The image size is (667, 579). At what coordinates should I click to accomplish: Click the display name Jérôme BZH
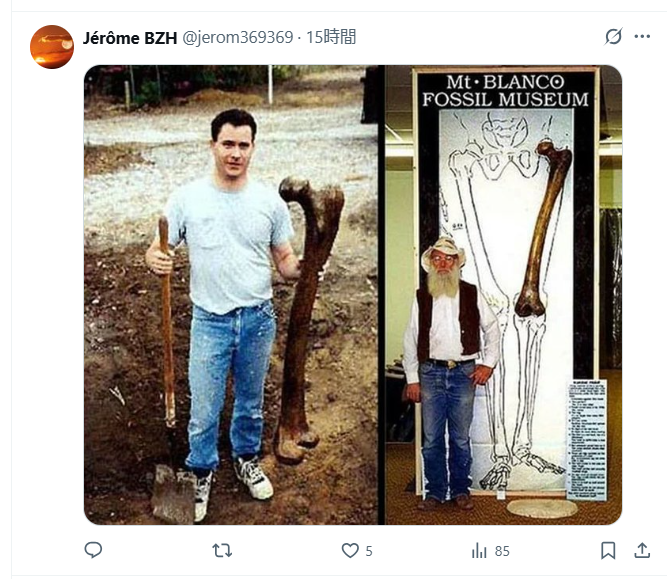129,37
